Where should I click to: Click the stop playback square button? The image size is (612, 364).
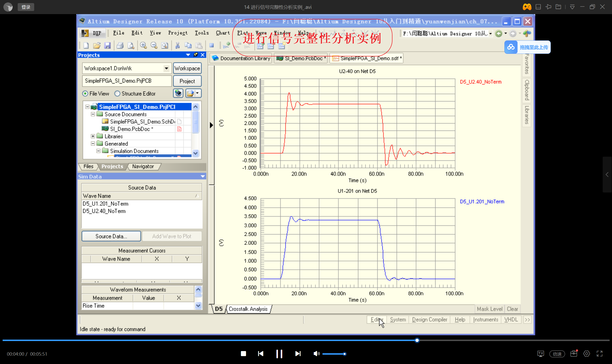point(243,353)
